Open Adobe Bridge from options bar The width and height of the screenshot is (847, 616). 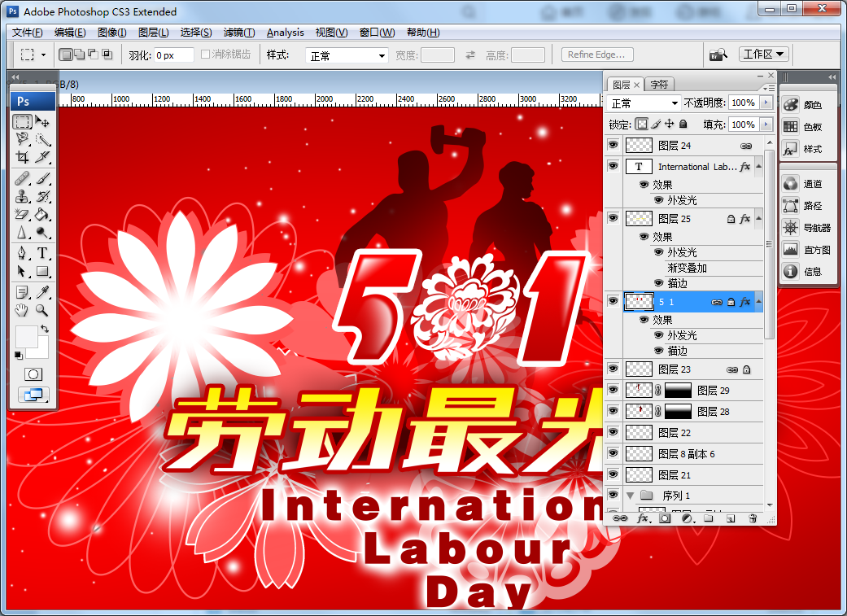pyautogui.click(x=718, y=55)
